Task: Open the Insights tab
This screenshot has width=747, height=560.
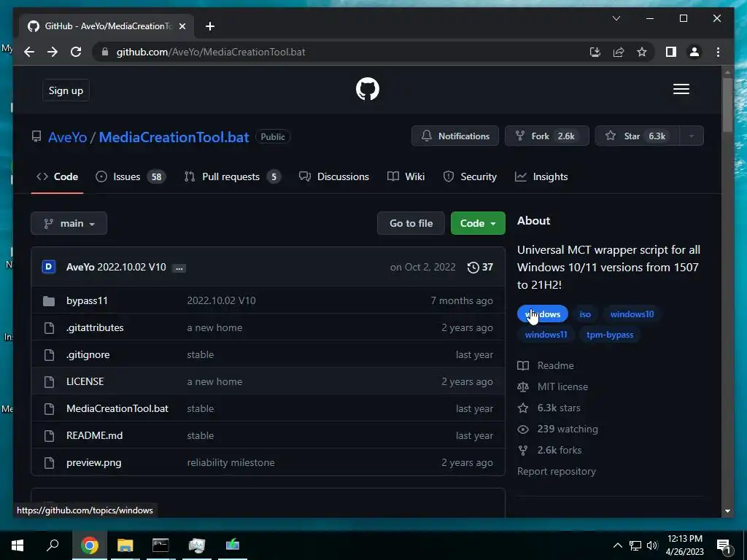Action: pyautogui.click(x=541, y=176)
